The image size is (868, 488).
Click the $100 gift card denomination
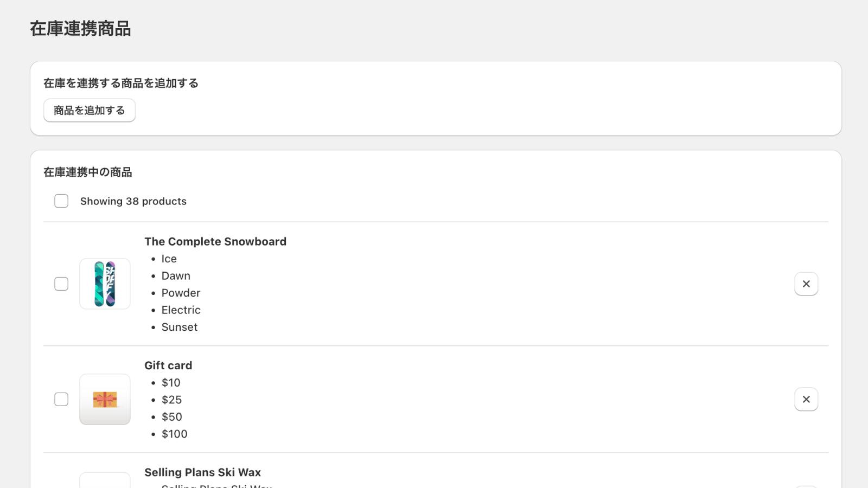(x=174, y=434)
